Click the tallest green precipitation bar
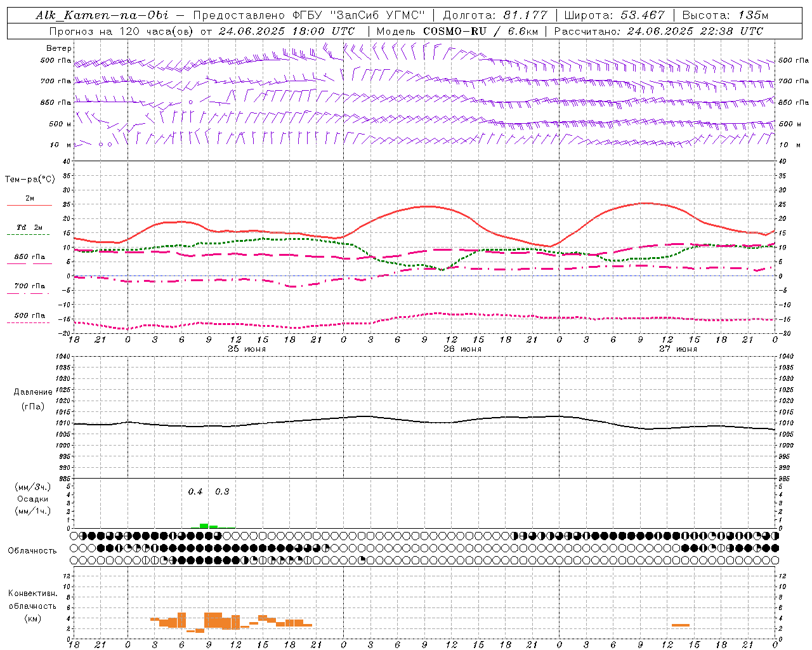 click(x=204, y=526)
